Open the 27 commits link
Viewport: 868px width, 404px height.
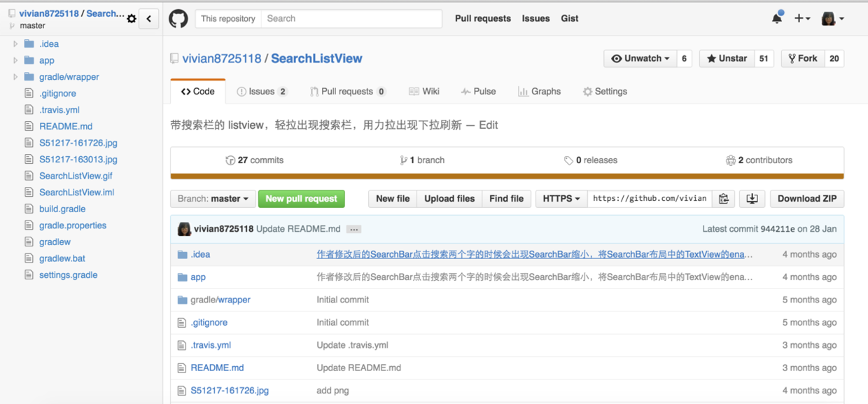[255, 160]
